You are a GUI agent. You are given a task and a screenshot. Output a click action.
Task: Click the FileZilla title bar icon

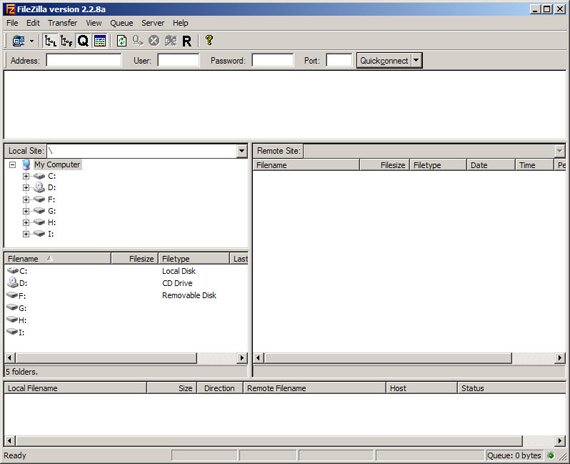coord(10,9)
